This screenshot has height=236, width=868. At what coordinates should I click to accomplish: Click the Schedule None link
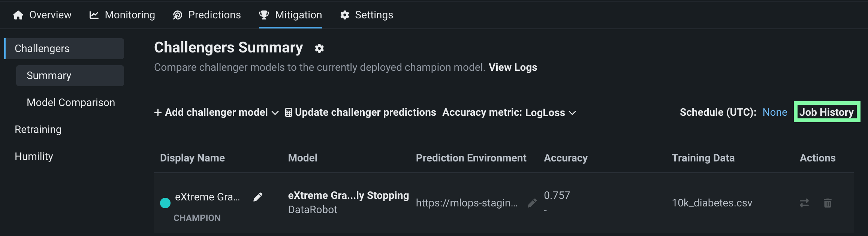click(x=775, y=112)
